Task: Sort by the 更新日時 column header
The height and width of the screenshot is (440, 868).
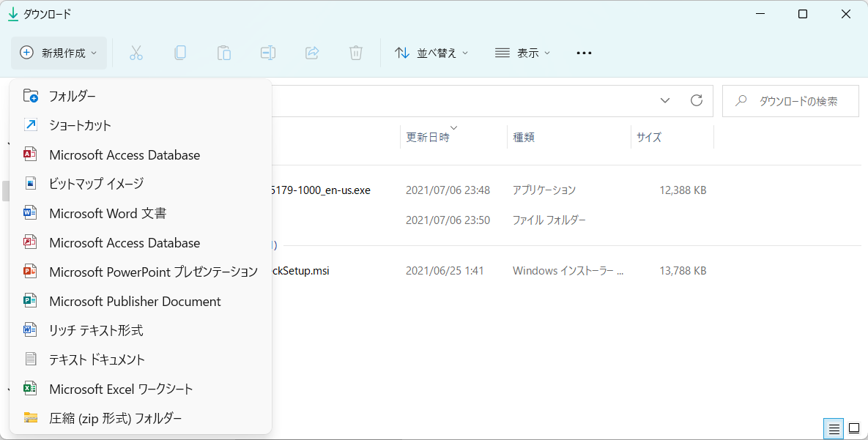Action: [453, 137]
